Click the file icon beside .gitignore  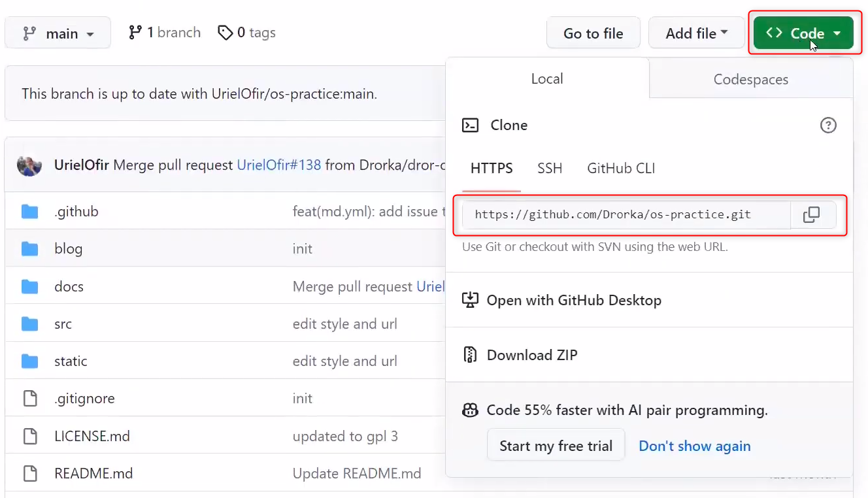click(x=30, y=399)
